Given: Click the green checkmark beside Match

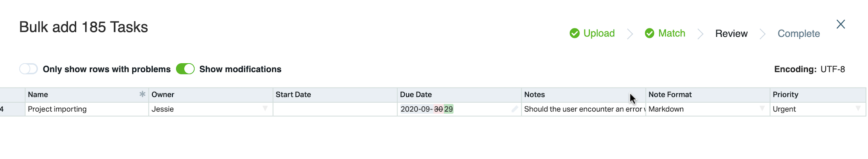Looking at the screenshot, I should [650, 33].
